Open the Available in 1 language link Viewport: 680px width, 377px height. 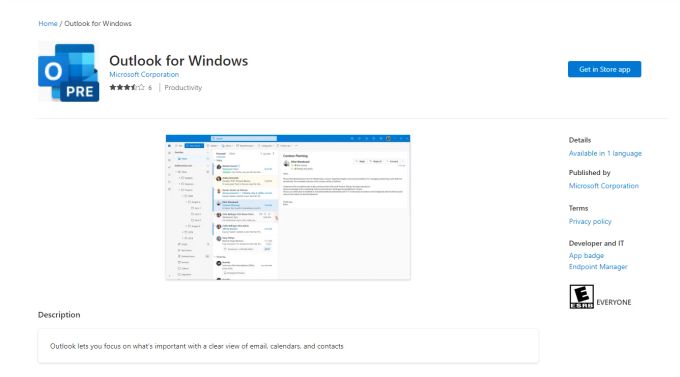coord(605,153)
